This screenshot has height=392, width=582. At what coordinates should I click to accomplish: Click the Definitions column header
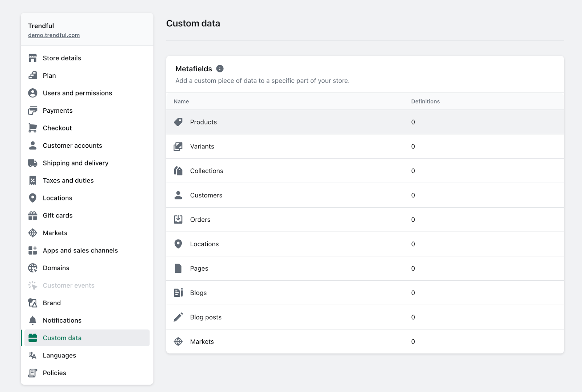(425, 101)
